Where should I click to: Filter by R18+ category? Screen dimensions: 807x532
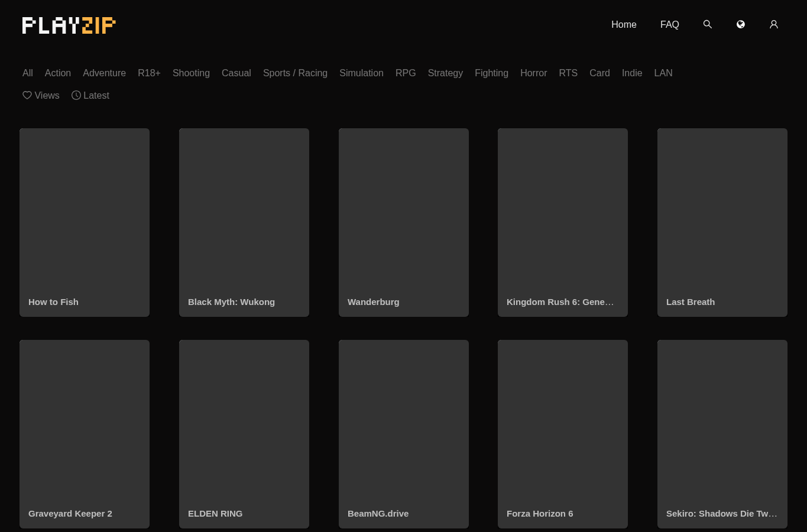(x=149, y=73)
